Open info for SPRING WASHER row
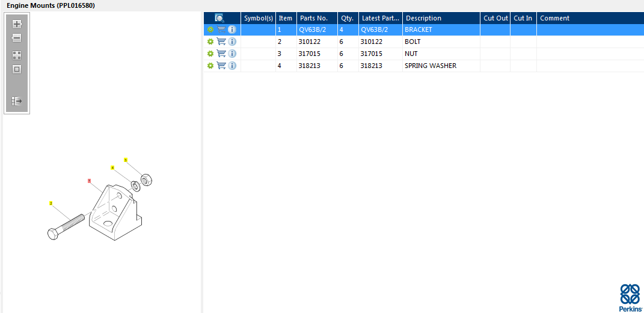The width and height of the screenshot is (644, 313). coord(232,66)
